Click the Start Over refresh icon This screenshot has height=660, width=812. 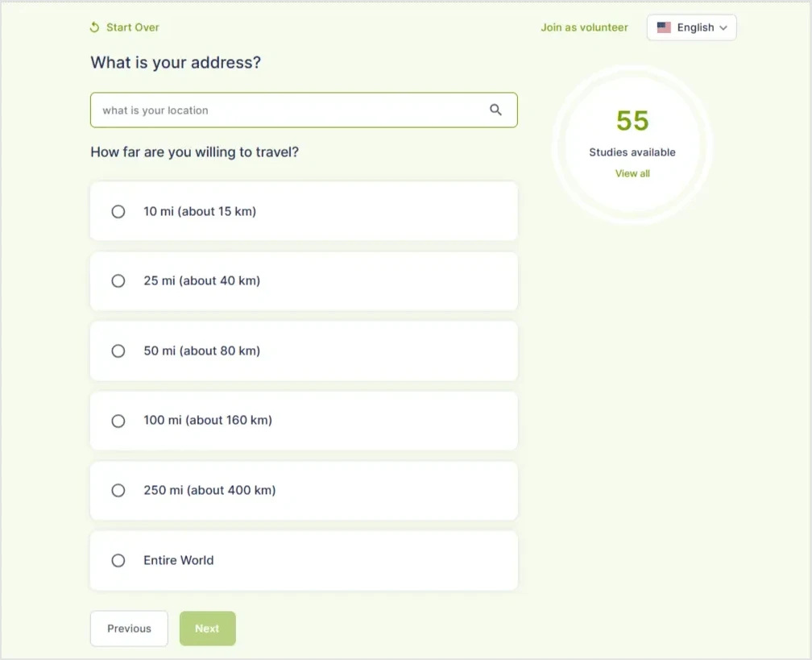95,27
